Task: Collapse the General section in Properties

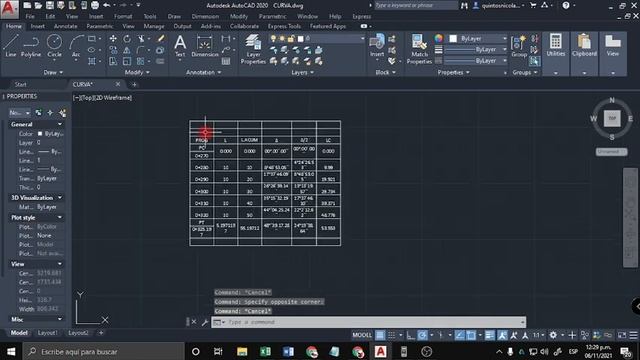Action: coord(60,124)
